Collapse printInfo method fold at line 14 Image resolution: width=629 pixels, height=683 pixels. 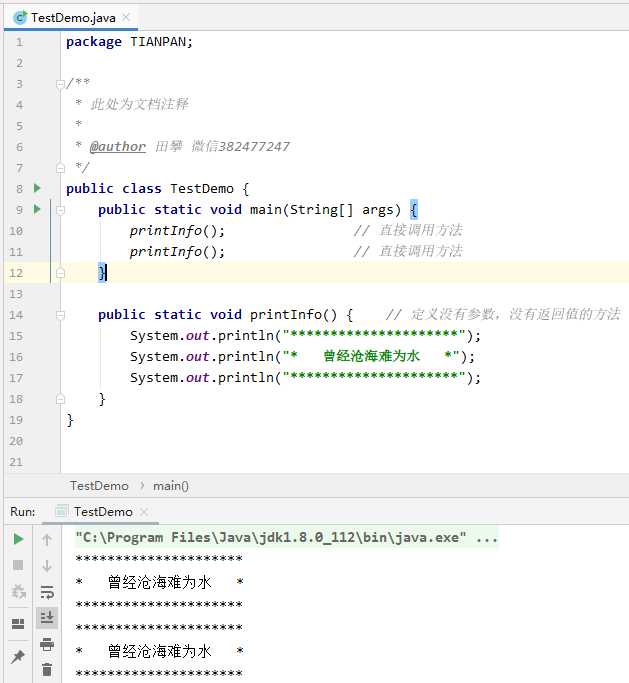(x=61, y=315)
